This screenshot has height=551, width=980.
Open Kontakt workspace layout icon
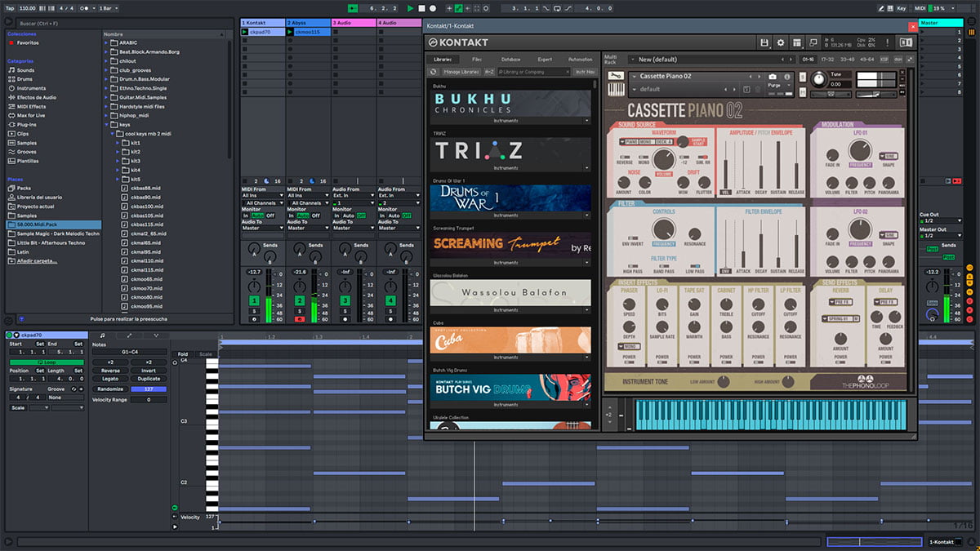[x=797, y=42]
